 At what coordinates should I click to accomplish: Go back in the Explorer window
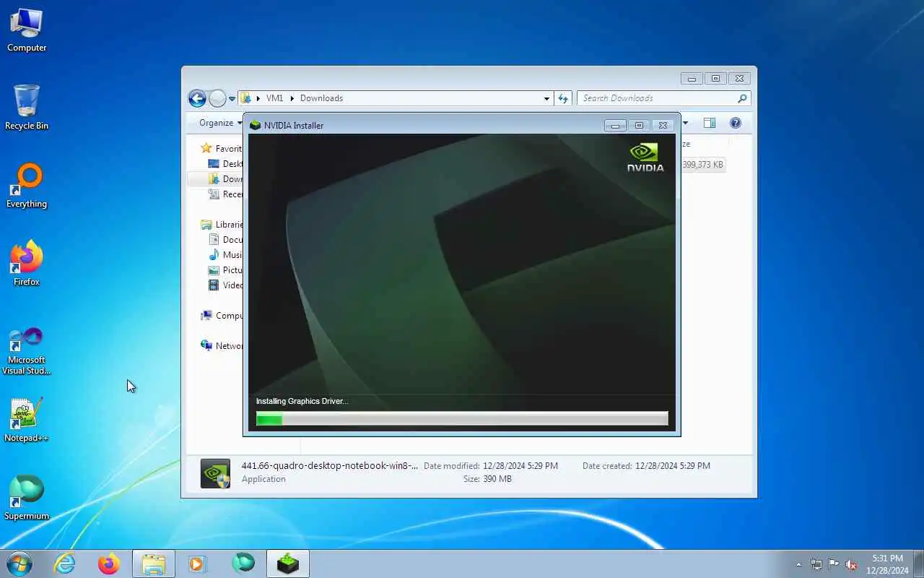pyautogui.click(x=197, y=98)
